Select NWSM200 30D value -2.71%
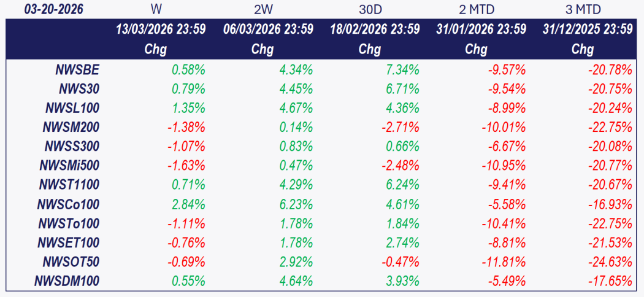Image resolution: width=644 pixels, height=297 pixels. click(400, 128)
